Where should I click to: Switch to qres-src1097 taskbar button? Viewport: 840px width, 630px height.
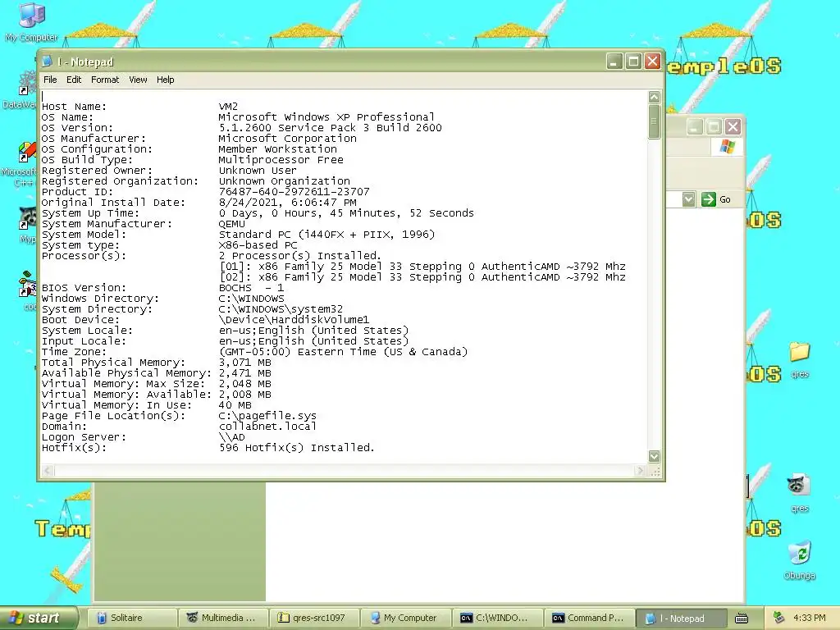(x=314, y=618)
